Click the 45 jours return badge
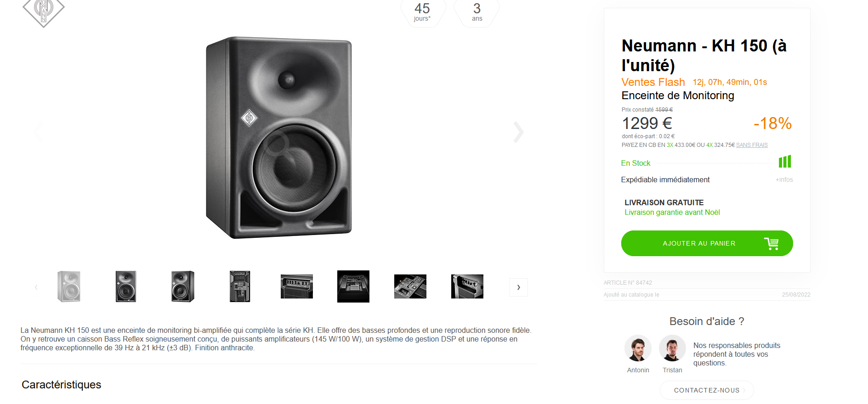The height and width of the screenshot is (404, 868). click(422, 12)
